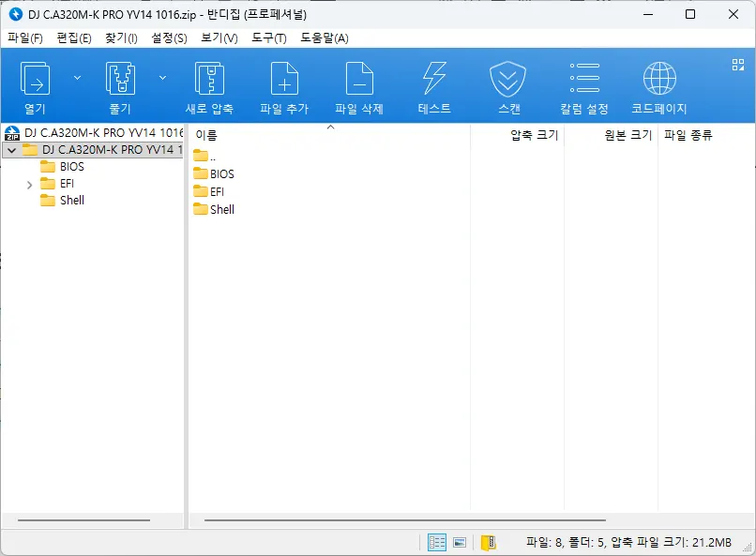Image resolution: width=756 pixels, height=556 pixels.
Task: Toggle detailed list view in the status bar
Action: click(x=436, y=542)
